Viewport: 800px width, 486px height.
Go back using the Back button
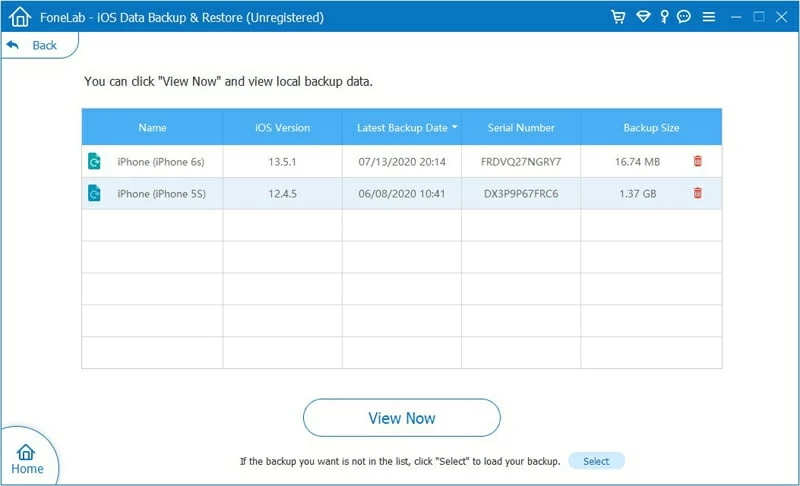(x=33, y=45)
